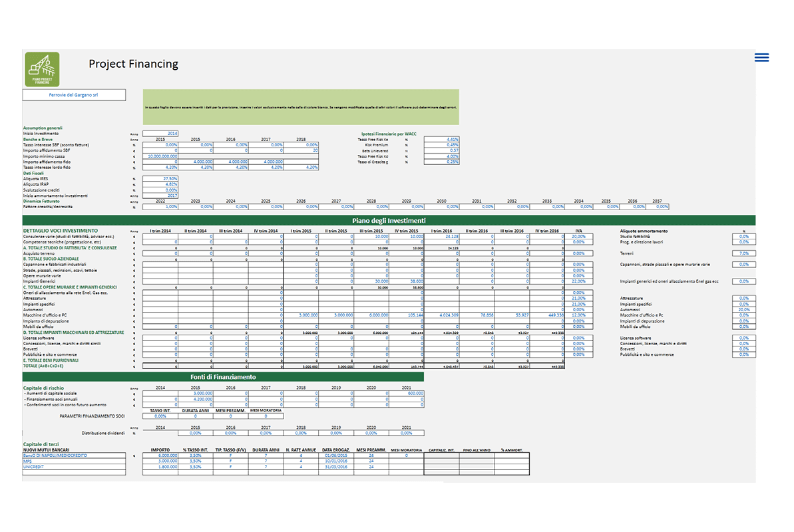Image resolution: width=794 pixels, height=532 pixels.
Task: Select the TASSO INT. cell under Parametri finanziamento soci
Action: [x=160, y=416]
